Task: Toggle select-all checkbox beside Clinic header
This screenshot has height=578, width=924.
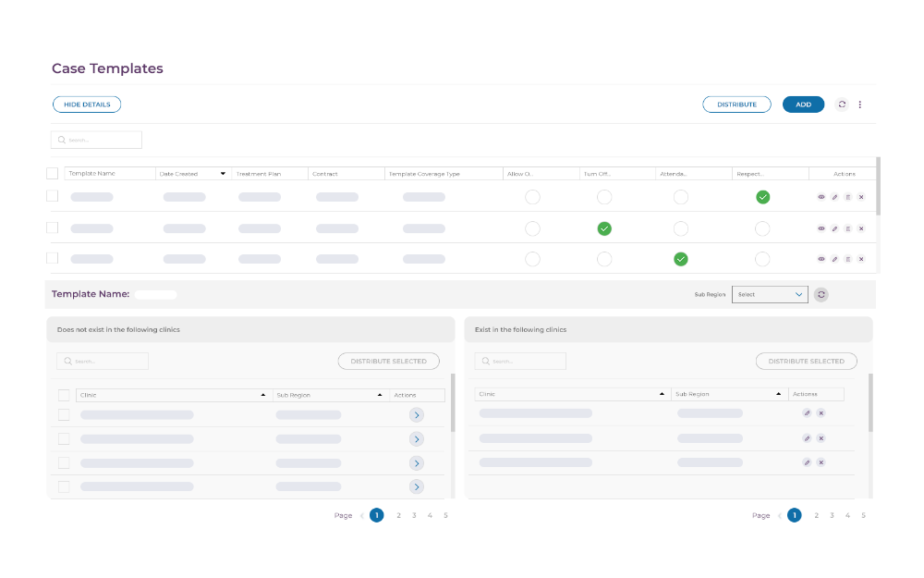Action: point(64,395)
